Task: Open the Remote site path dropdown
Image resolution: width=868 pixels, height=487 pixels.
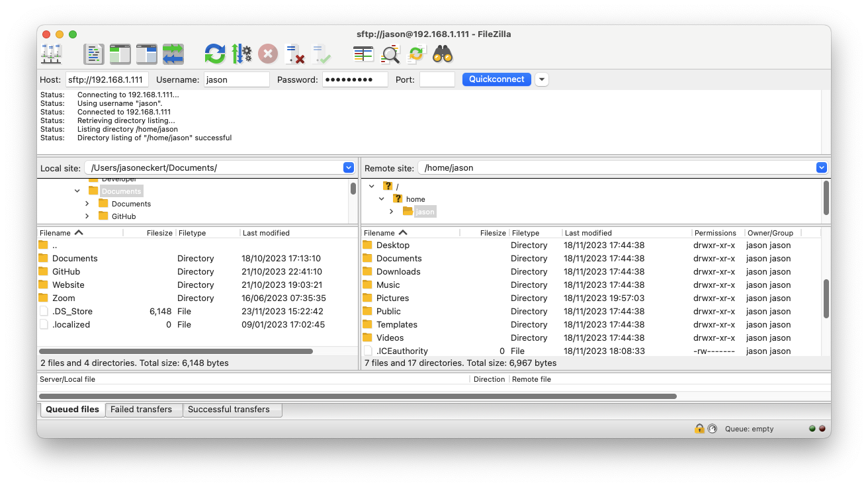Action: 821,167
